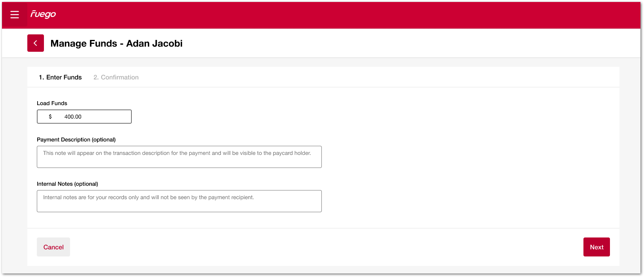Screen dimensions: 644x277
Task: Select the Confirmation step tab
Action: coord(116,77)
